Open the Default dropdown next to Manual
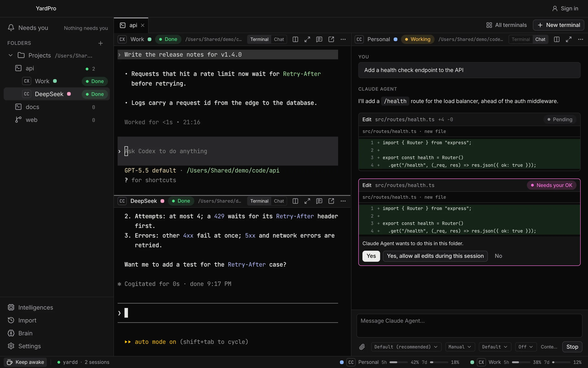 (x=495, y=347)
